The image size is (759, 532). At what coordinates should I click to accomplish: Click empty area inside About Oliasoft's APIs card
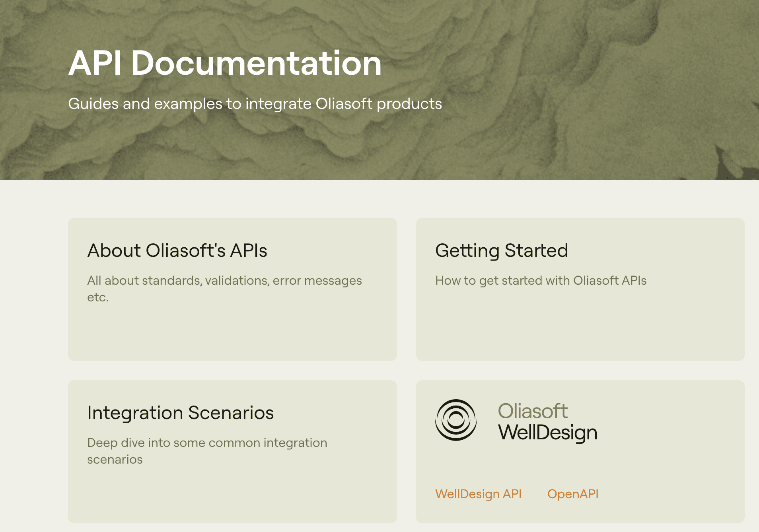tap(232, 334)
